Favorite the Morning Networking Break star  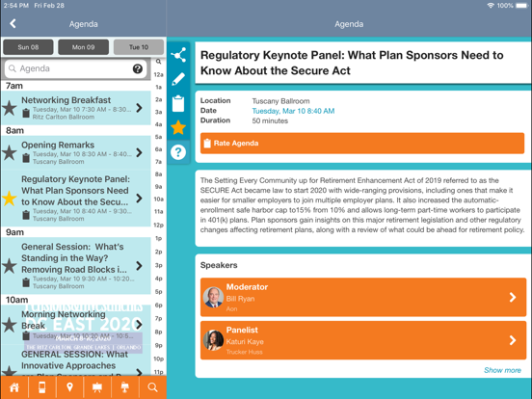[x=10, y=325]
